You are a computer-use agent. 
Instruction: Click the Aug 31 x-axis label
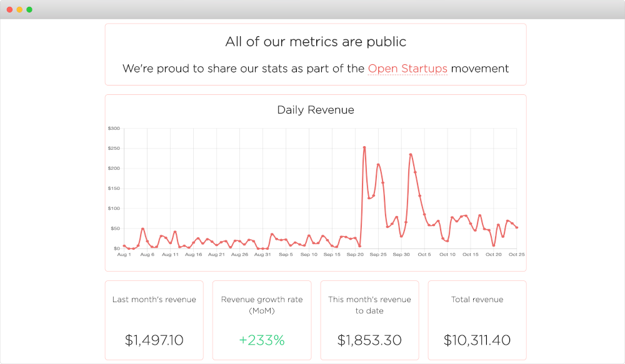tap(262, 255)
